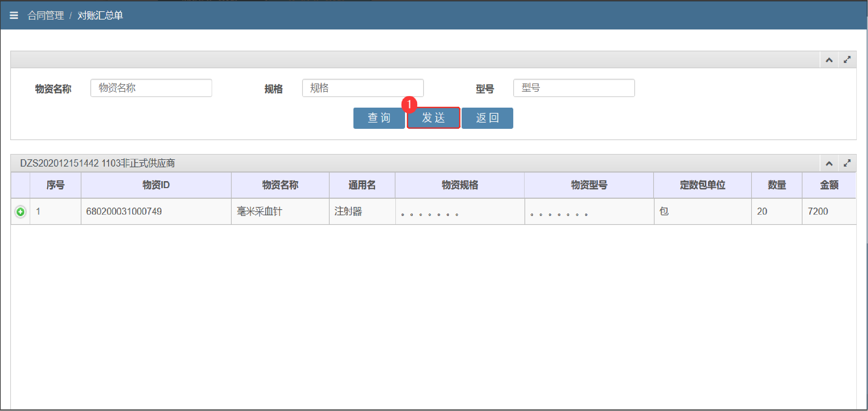Select the 包 unit cell
This screenshot has height=411, width=868.
tap(703, 212)
